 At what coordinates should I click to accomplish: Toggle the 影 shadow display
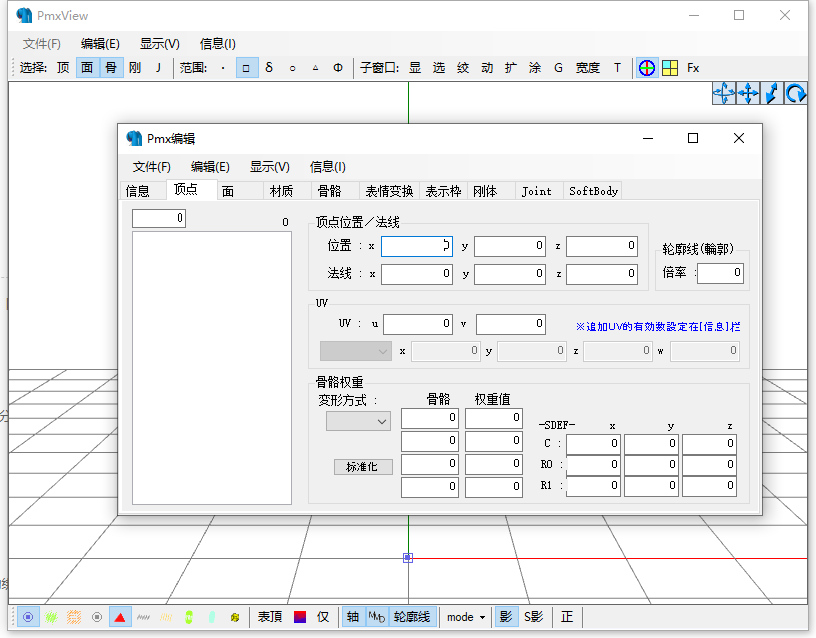(506, 617)
